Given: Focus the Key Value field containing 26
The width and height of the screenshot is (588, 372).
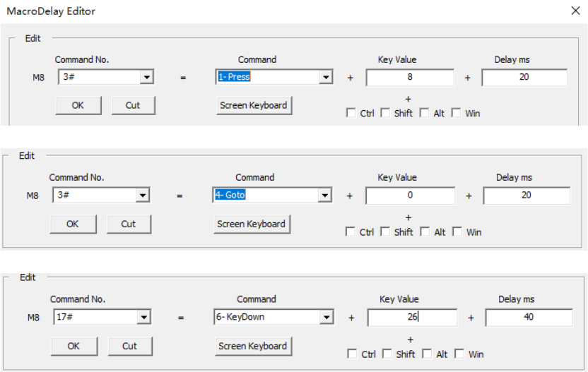Looking at the screenshot, I should click(412, 318).
